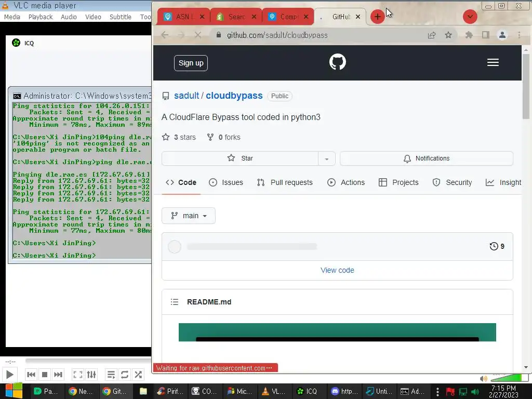The image size is (532, 399).
Task: Click the red flag tray icon
Action: [450, 392]
